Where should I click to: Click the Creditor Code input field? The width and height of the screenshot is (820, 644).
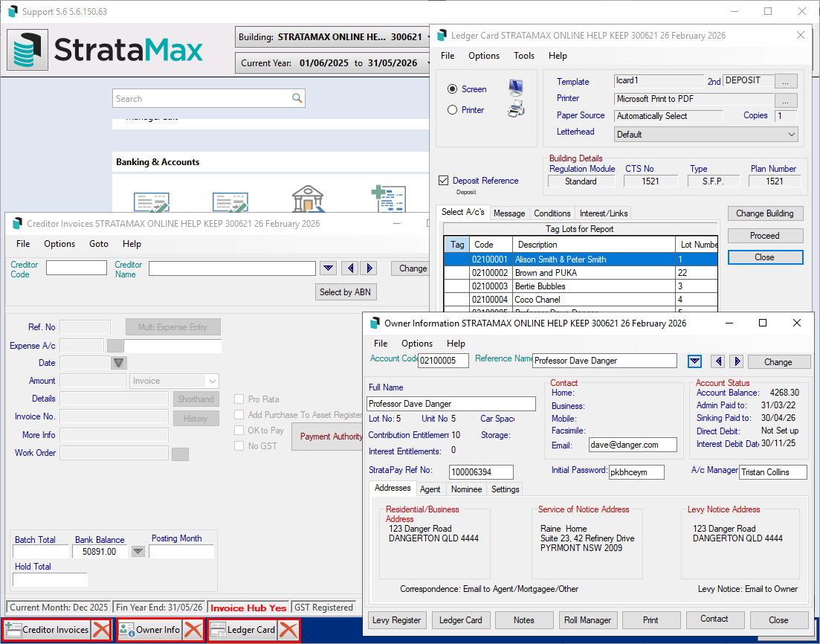[76, 268]
